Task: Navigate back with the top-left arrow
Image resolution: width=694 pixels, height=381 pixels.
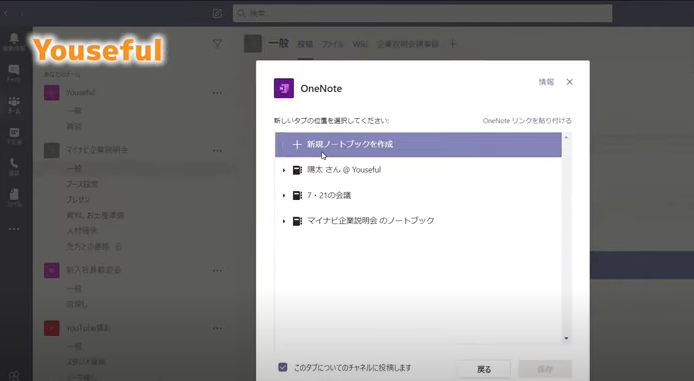Action: tap(6, 13)
